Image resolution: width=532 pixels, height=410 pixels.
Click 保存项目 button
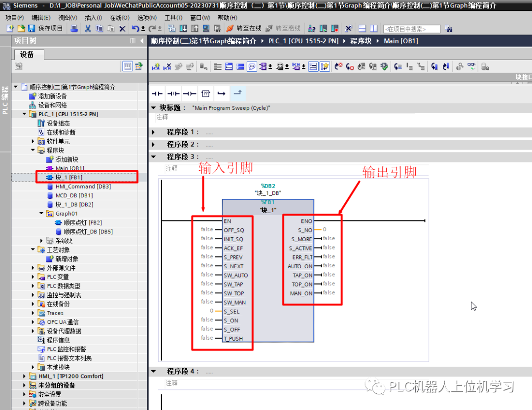45,29
